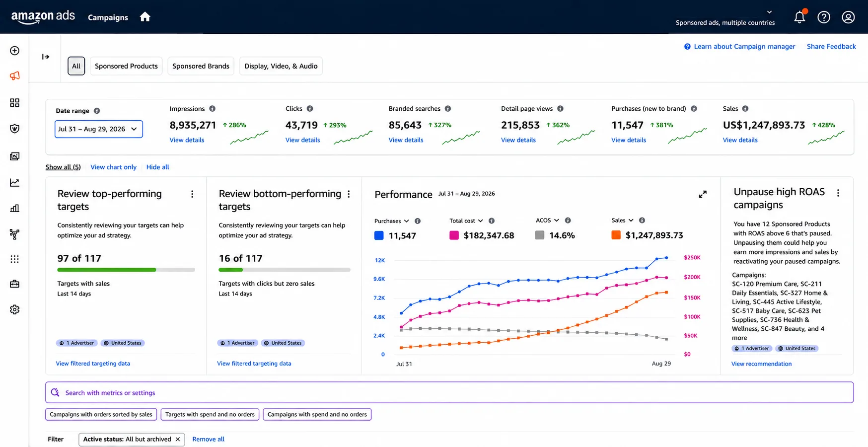Click the briefcase icon in sidebar

[15, 284]
